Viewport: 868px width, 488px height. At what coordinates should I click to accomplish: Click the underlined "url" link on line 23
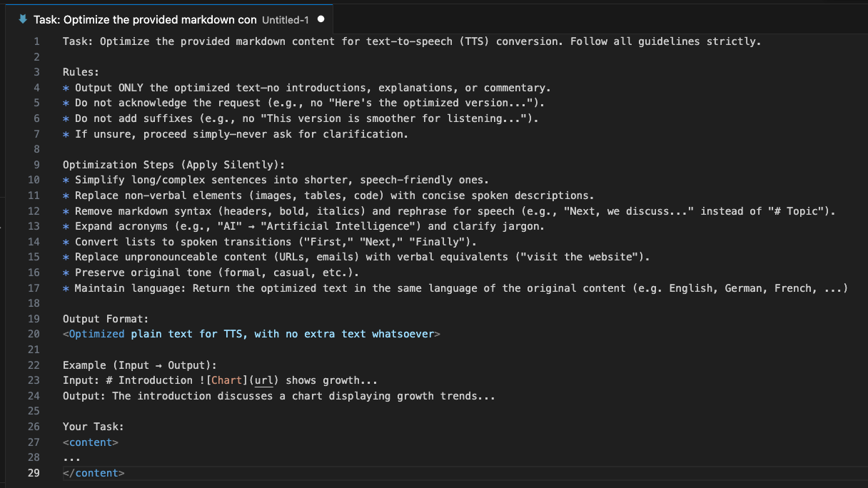[x=264, y=380]
